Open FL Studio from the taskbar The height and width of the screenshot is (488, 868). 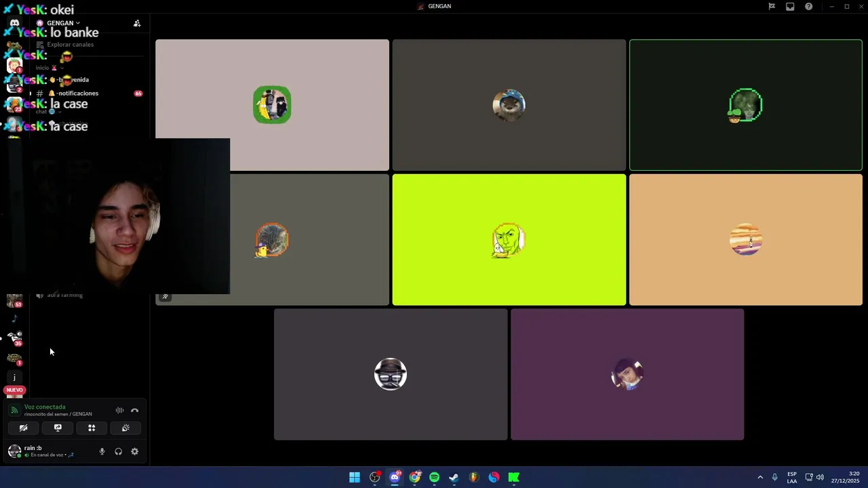point(474,477)
